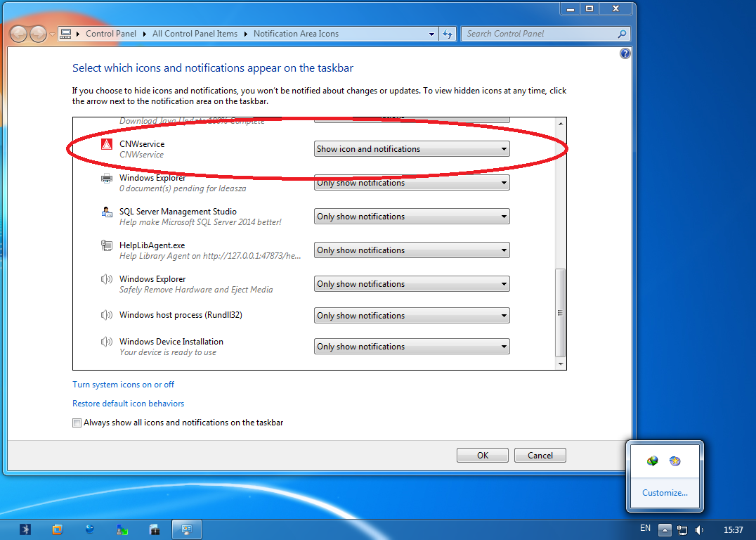
Task: Open dropdown for 0 document(s) pending row
Action: 412,183
